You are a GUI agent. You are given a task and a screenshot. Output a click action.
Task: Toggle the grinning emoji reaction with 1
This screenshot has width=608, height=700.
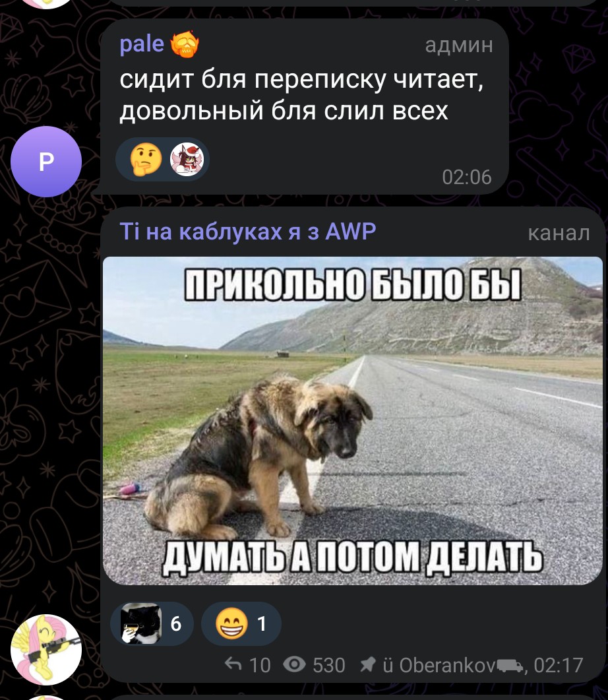[241, 623]
